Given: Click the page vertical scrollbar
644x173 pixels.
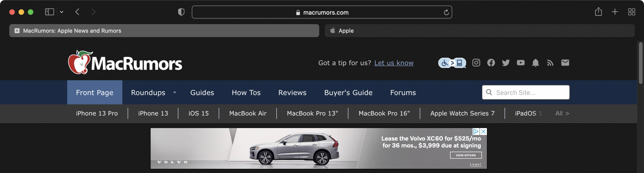Looking at the screenshot, I should (640, 63).
